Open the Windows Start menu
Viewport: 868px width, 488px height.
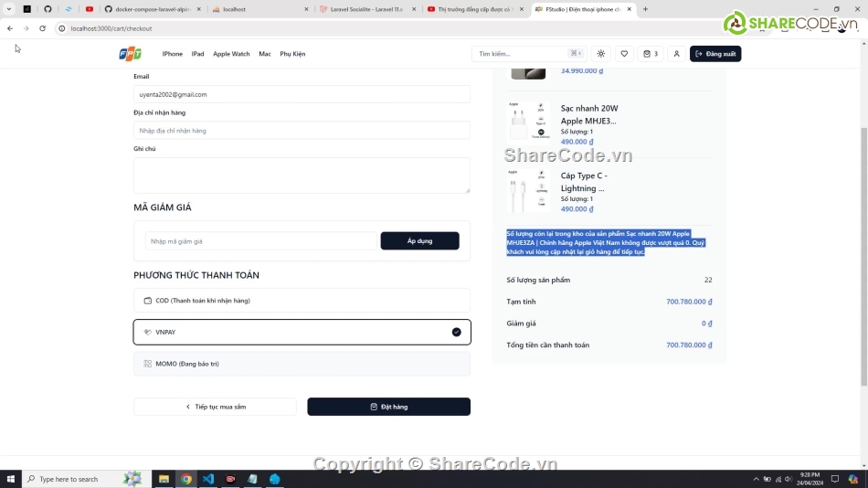[11, 479]
